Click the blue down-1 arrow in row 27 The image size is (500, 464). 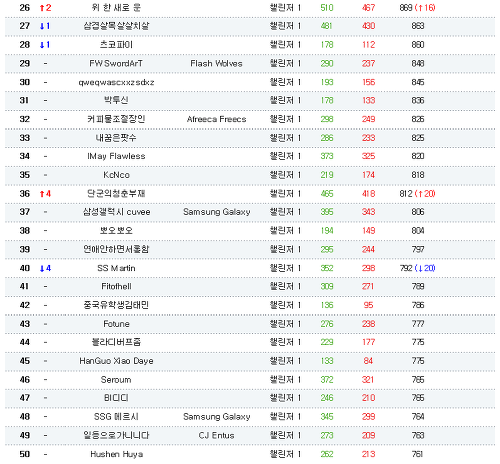[45, 26]
